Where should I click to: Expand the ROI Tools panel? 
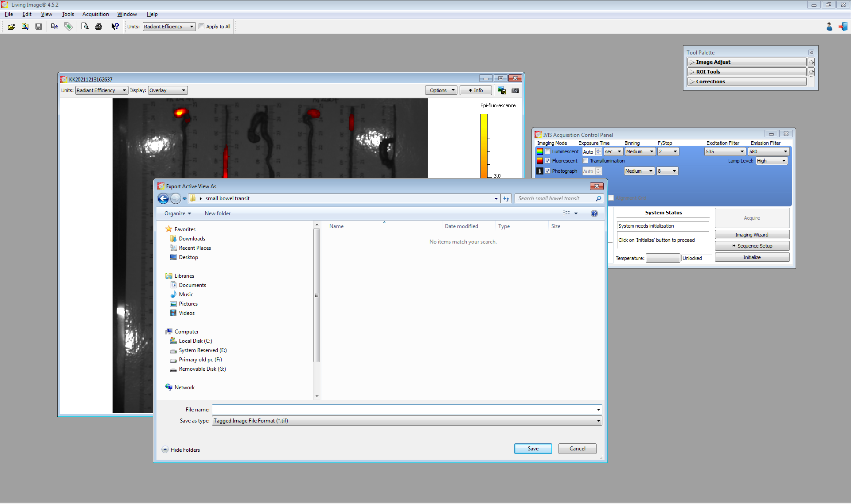pos(747,72)
